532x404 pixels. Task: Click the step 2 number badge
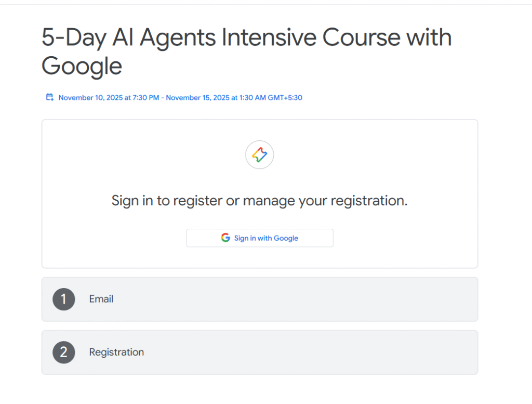tap(64, 353)
